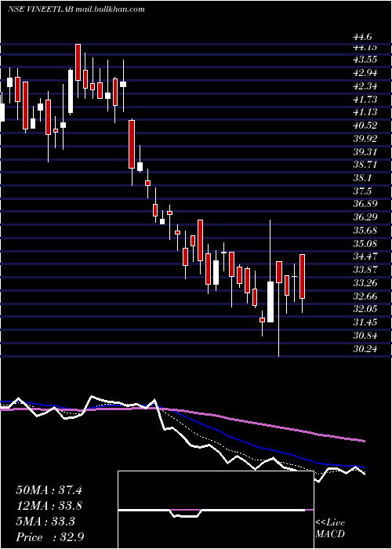Select the 32.66 price axis label

(365, 296)
